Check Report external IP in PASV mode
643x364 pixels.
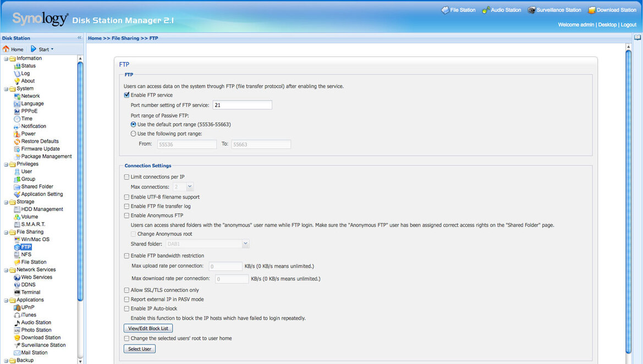pyautogui.click(x=127, y=300)
